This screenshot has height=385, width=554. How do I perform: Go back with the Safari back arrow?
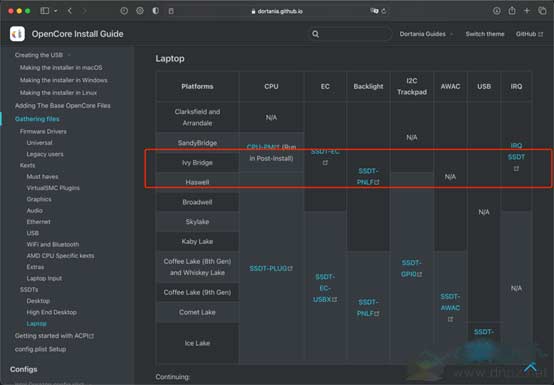click(x=70, y=11)
